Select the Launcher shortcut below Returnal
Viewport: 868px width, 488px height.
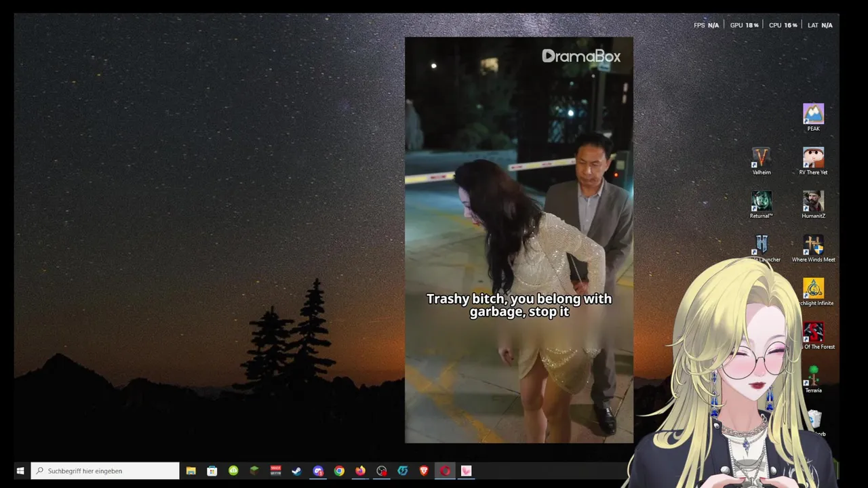762,249
